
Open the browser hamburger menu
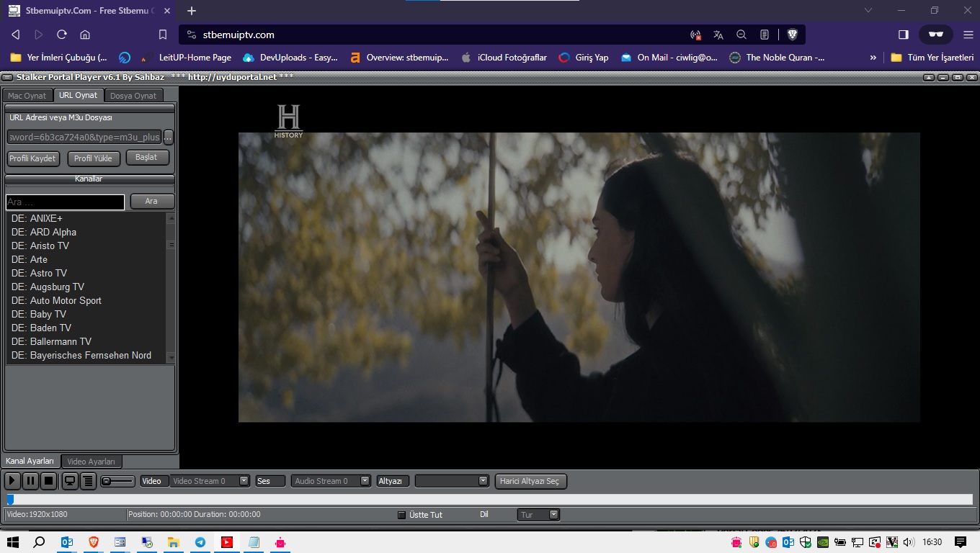[x=968, y=35]
